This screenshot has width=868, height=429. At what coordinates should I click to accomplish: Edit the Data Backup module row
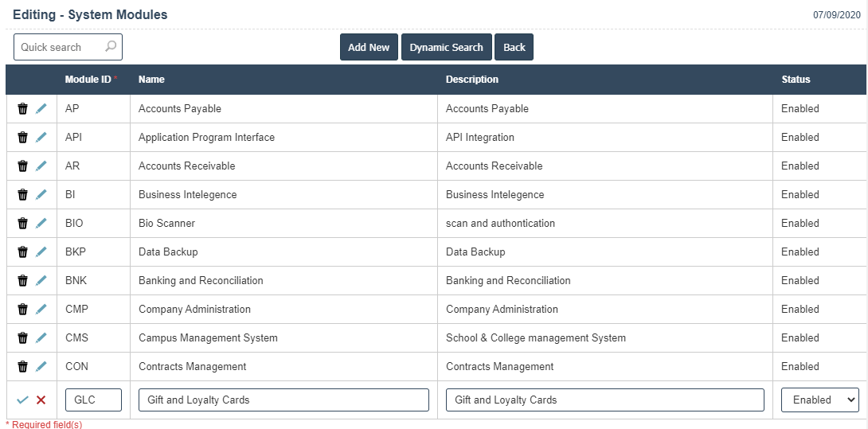[x=41, y=252]
